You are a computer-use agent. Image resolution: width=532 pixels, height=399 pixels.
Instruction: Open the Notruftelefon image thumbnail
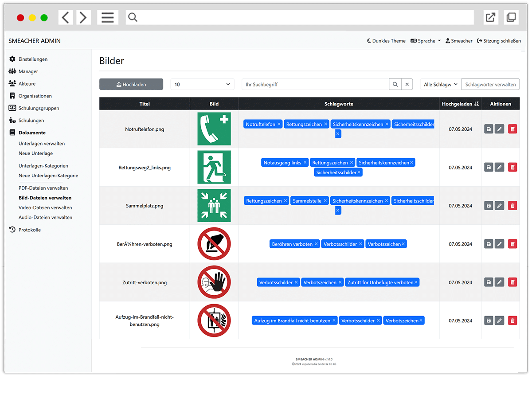point(214,129)
